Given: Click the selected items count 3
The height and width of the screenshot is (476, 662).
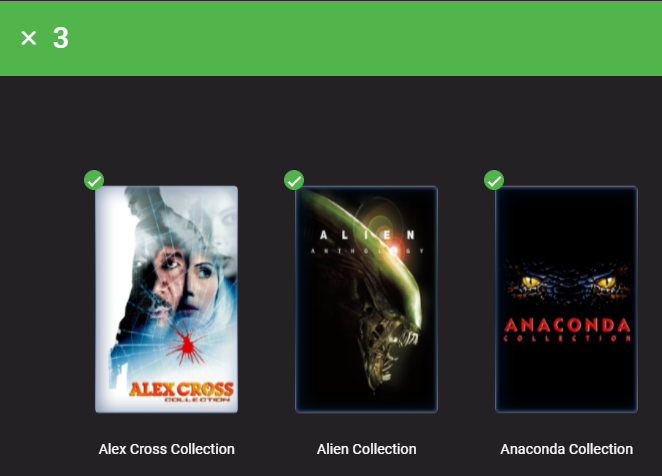Looking at the screenshot, I should click(61, 38).
